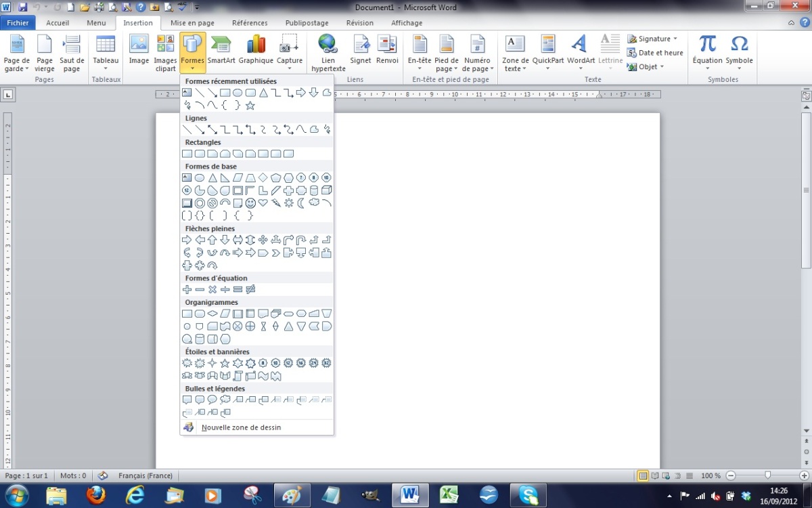Image resolution: width=812 pixels, height=508 pixels.
Task: Open the Affichage tab
Action: (x=407, y=22)
